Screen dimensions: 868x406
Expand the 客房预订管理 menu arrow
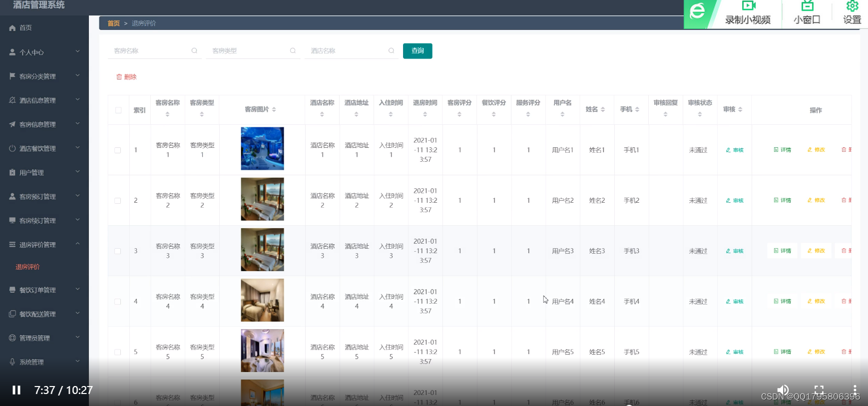pos(77,196)
